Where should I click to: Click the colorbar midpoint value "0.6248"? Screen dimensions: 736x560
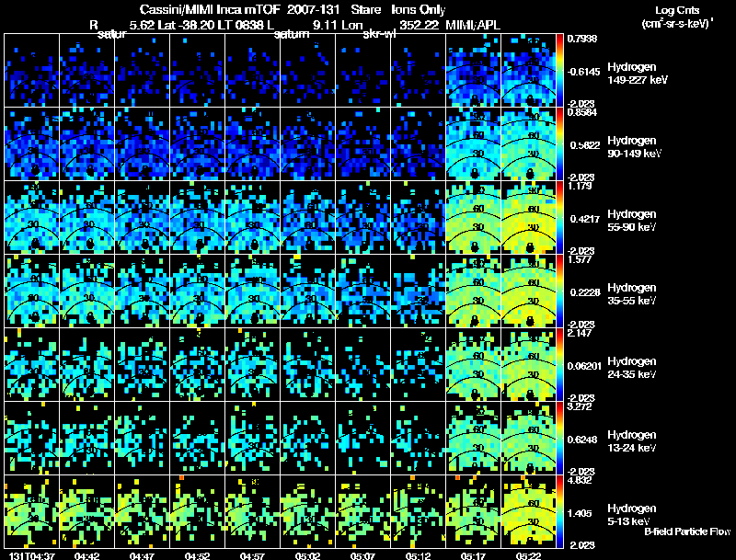583,440
